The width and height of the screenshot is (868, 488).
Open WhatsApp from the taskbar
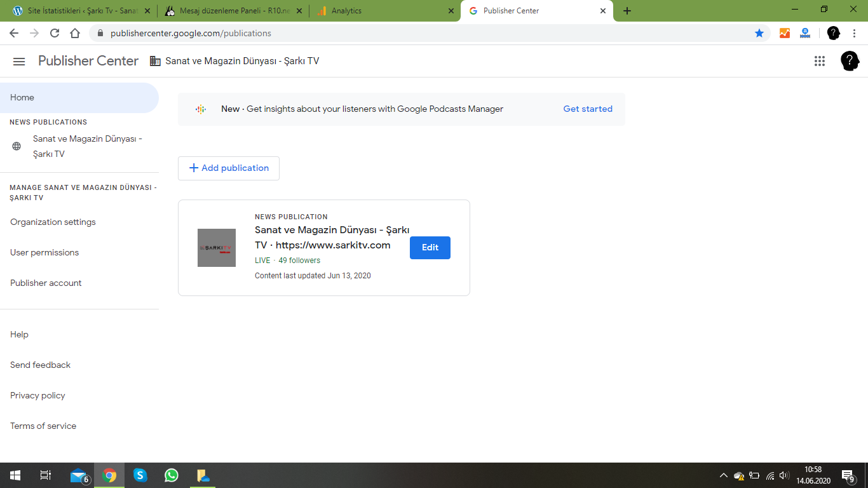(x=171, y=475)
